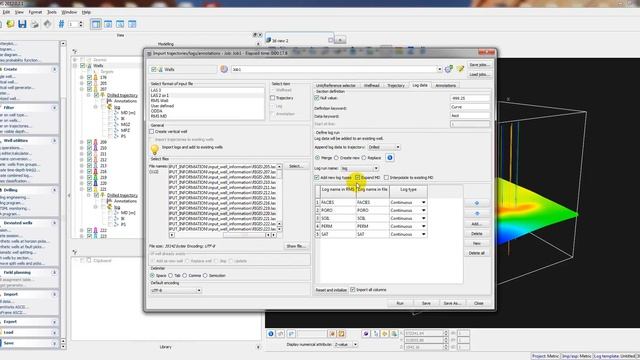Click the blue info icon next to Replace
The width and height of the screenshot is (640, 360).
[x=390, y=158]
